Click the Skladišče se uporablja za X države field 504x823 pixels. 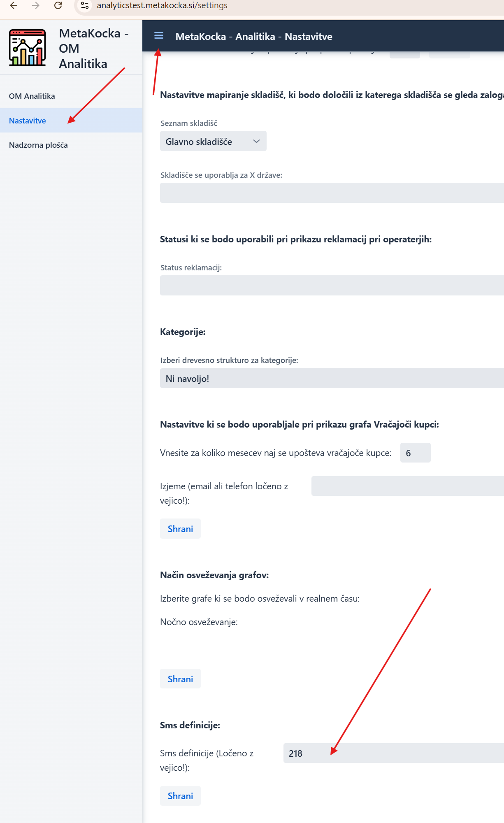(x=332, y=193)
